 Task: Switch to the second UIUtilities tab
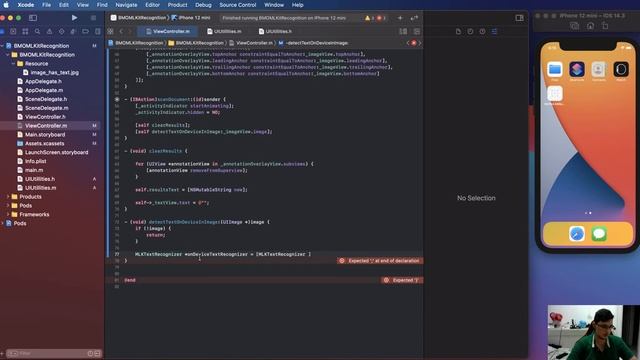point(276,31)
